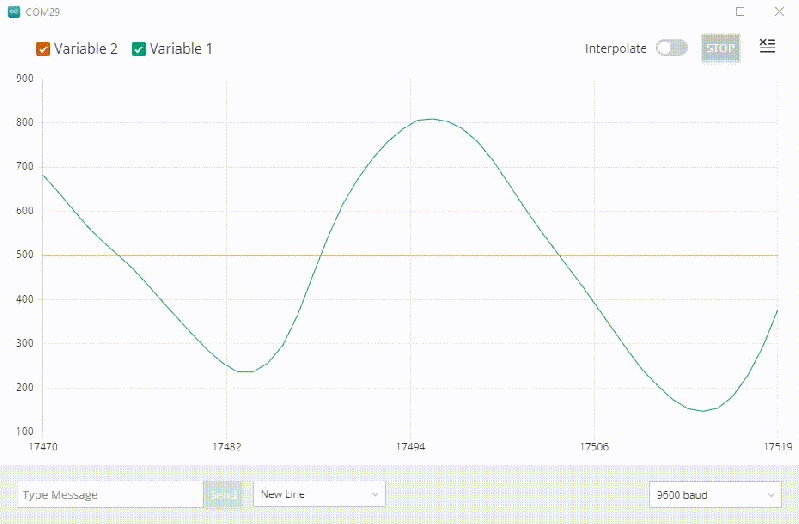Enable the Interpolate switch
The width and height of the screenshot is (799, 524).
point(671,48)
